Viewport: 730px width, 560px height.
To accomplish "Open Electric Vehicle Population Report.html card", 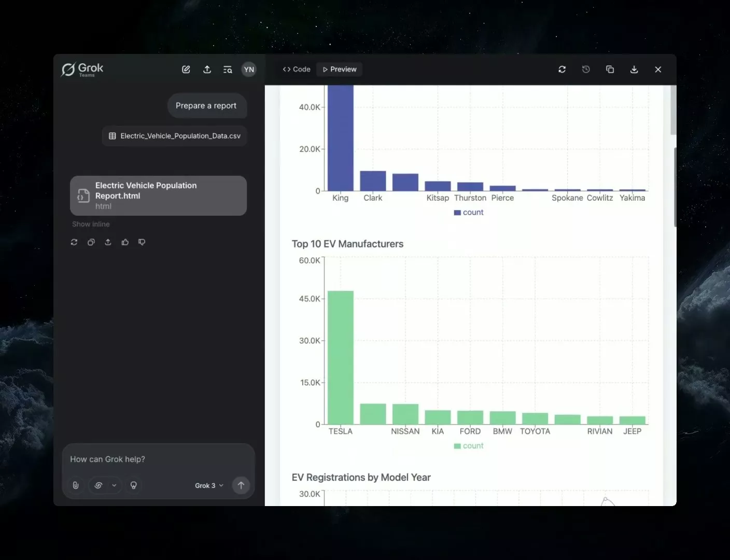I will click(158, 195).
